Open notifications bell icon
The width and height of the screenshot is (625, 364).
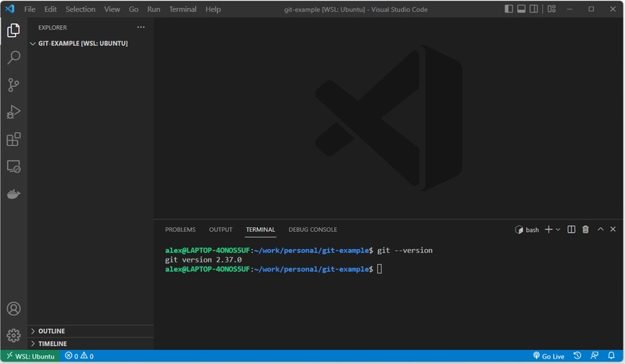(x=611, y=355)
